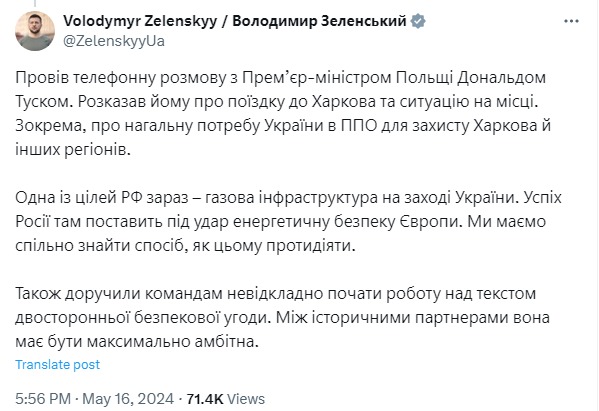Click the phrase газова інфраструктура
Screen dimensions: 599x411
(288, 198)
